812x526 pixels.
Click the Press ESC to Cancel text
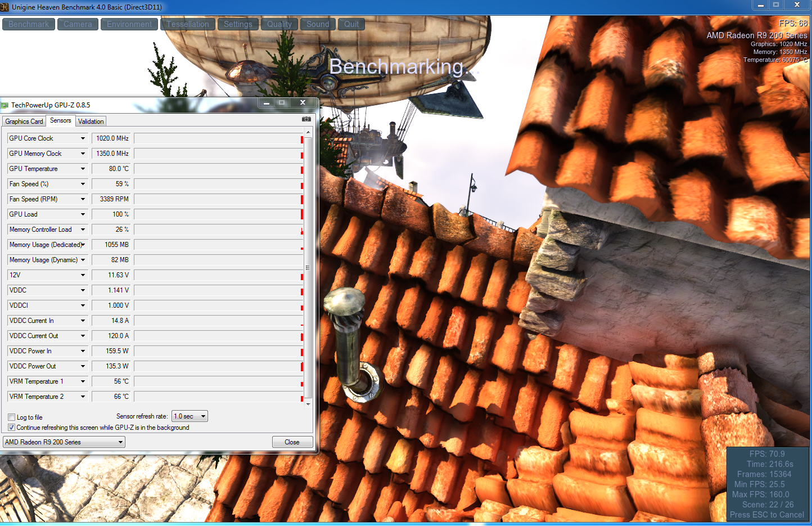pyautogui.click(x=767, y=515)
